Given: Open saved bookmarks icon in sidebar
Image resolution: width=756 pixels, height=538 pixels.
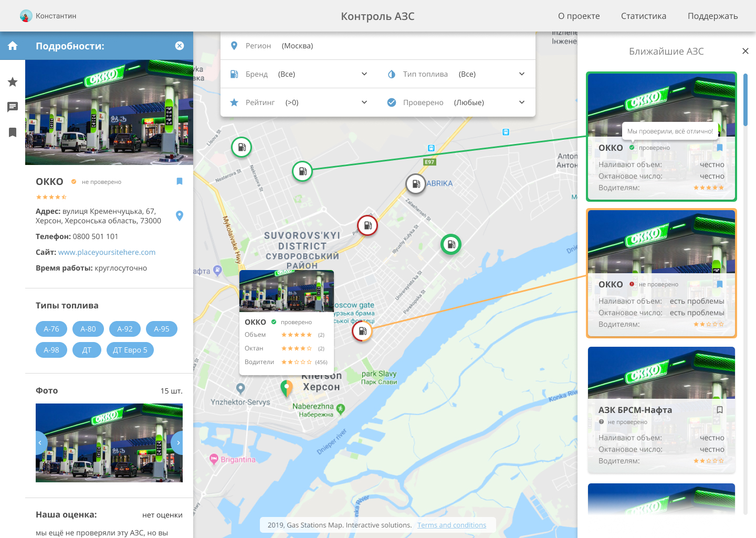Looking at the screenshot, I should coord(13,132).
